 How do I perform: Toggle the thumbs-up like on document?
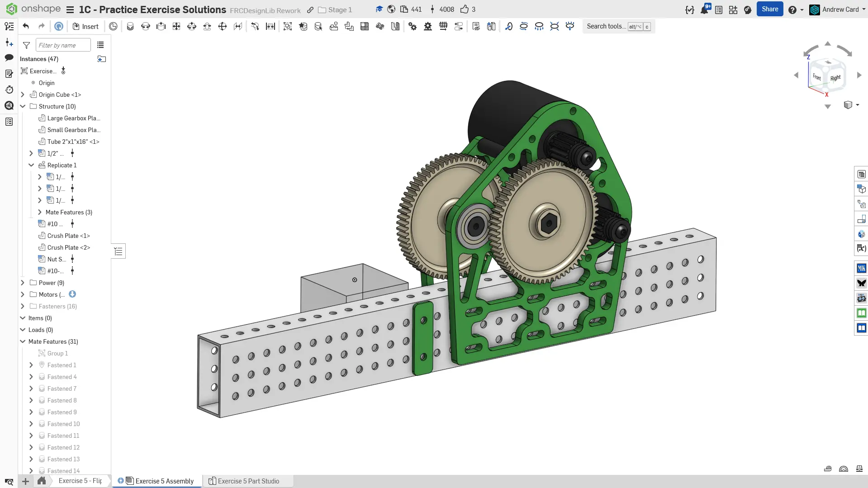click(464, 9)
